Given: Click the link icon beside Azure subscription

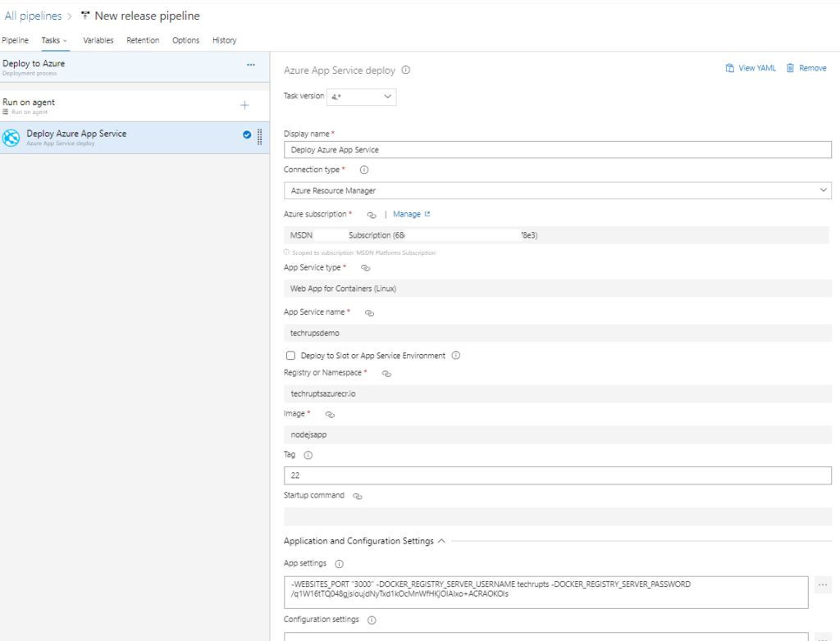Looking at the screenshot, I should click(371, 214).
